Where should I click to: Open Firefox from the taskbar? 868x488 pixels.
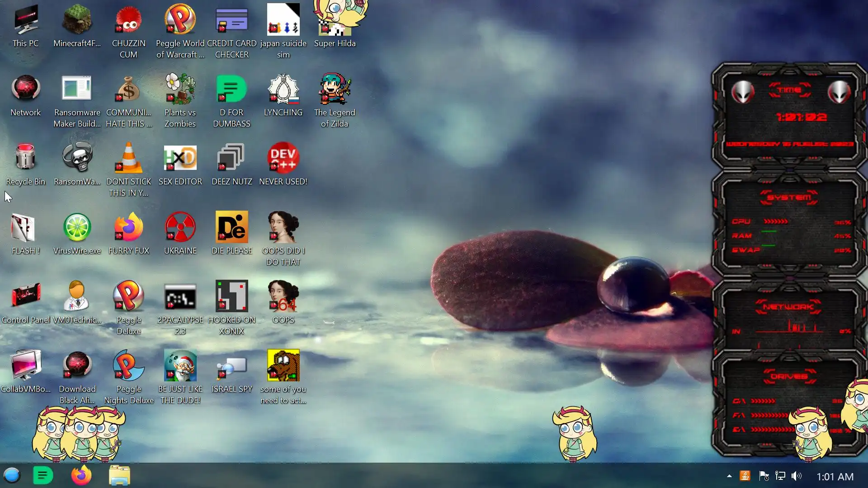pyautogui.click(x=81, y=476)
